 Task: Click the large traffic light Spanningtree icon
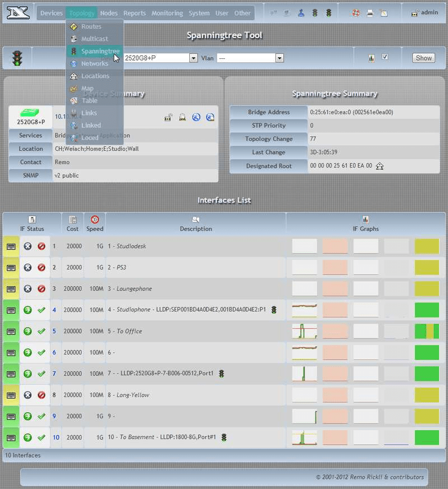17,58
